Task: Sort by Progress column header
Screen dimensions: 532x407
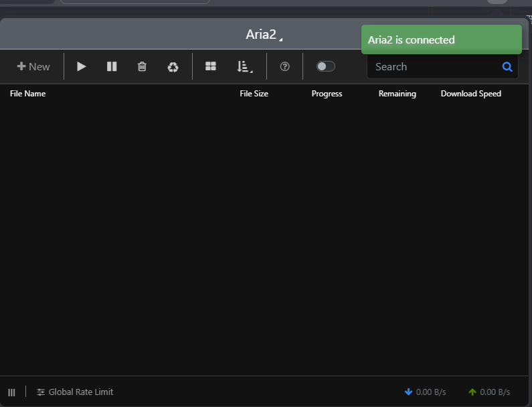Action: coord(327,94)
